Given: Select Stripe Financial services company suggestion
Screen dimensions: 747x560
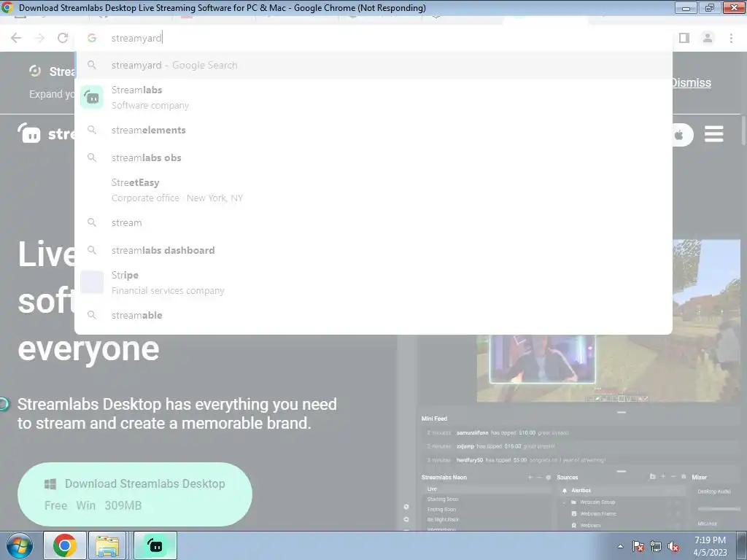Looking at the screenshot, I should pyautogui.click(x=374, y=282).
